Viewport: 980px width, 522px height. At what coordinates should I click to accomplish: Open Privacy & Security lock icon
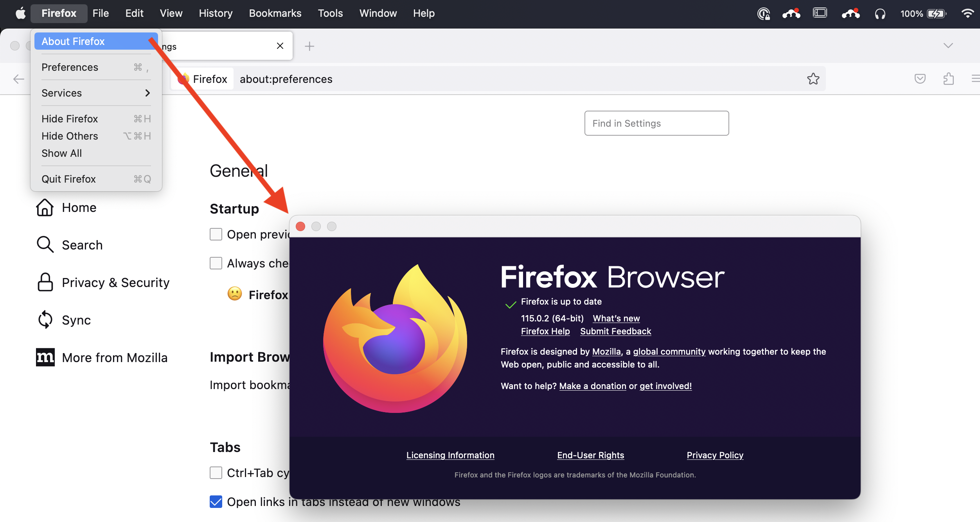click(45, 282)
